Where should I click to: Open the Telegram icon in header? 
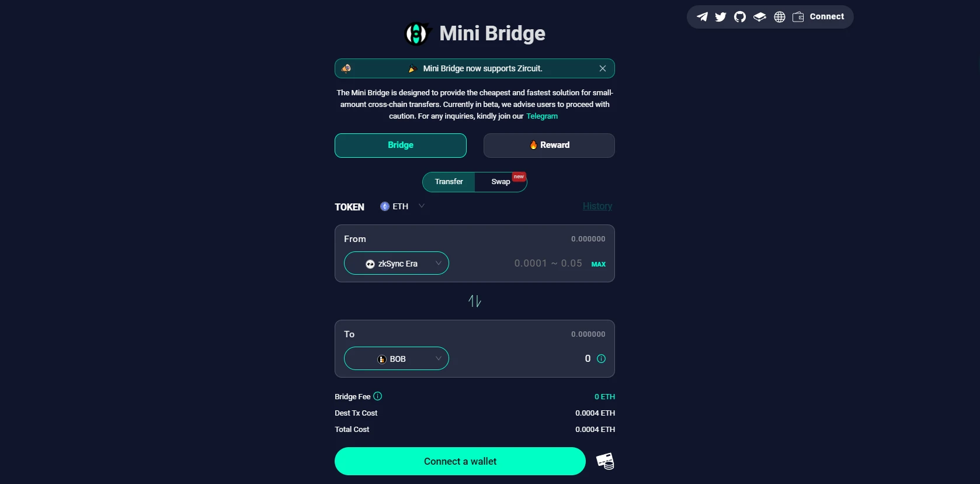pos(702,17)
